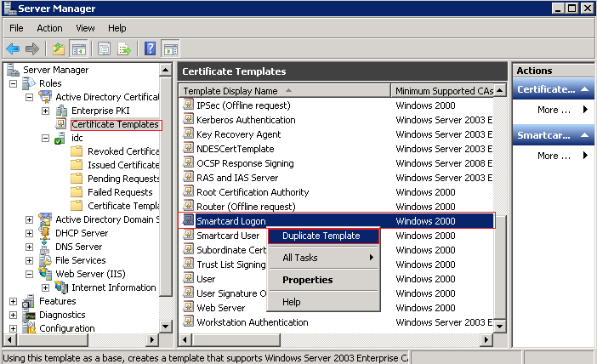Select the Smartcard Logon template row
Viewport: 597px width, 364px height.
pyautogui.click(x=337, y=221)
